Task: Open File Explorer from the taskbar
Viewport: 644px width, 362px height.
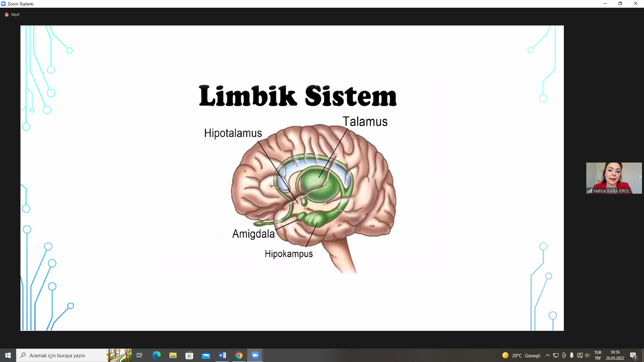Action: [173, 355]
